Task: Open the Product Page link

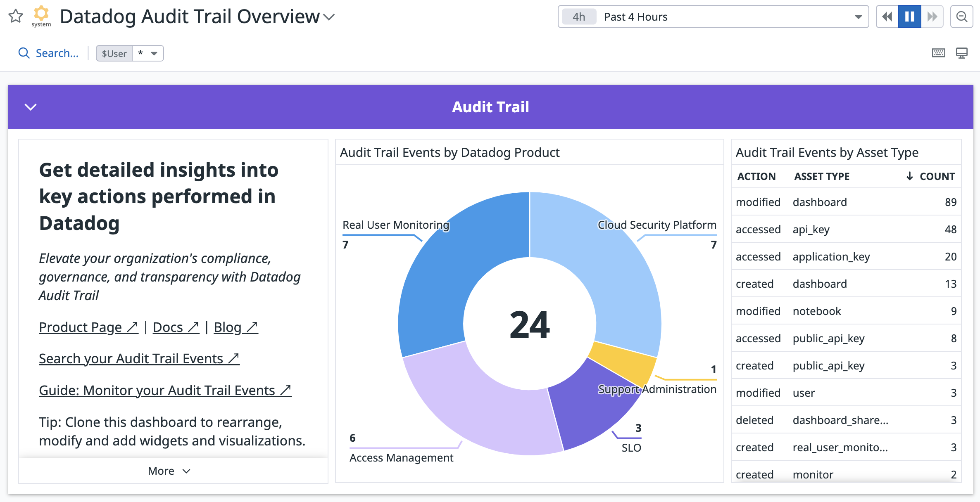Action: coord(88,327)
